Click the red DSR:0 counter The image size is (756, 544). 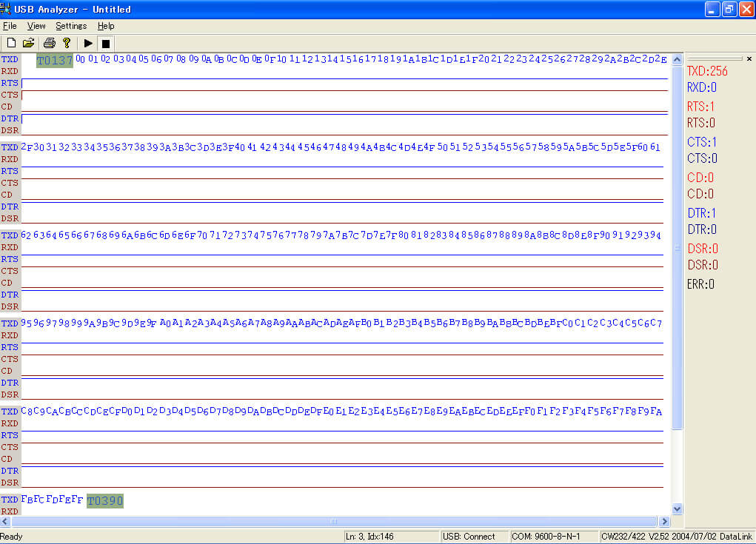pyautogui.click(x=703, y=249)
